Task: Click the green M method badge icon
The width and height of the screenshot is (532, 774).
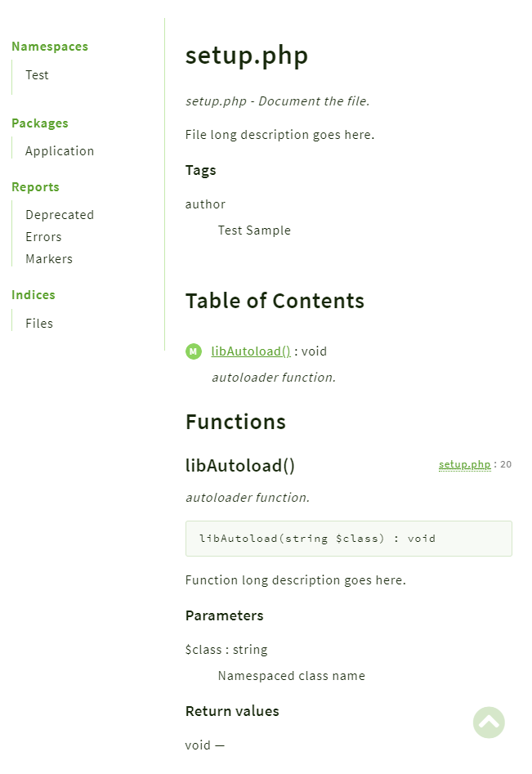Action: coord(194,351)
